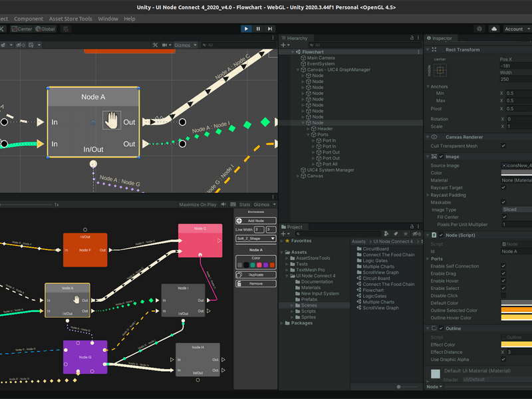Switch to the Inspector tab
532x399 pixels.
(x=440, y=38)
